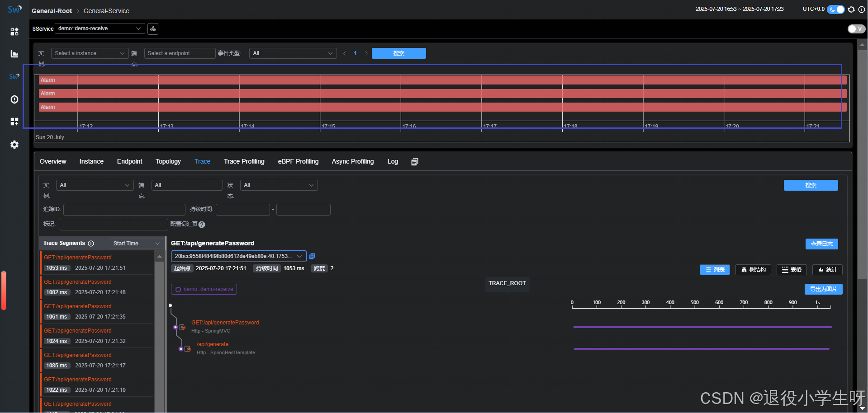Switch to the eBPF Profiling tab
The width and height of the screenshot is (868, 413).
(298, 161)
